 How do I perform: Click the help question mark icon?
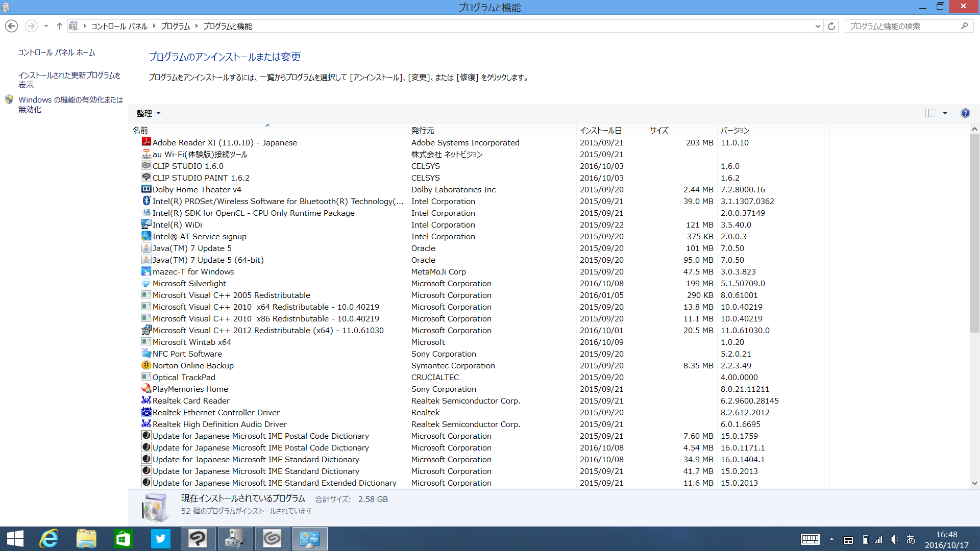coord(965,113)
